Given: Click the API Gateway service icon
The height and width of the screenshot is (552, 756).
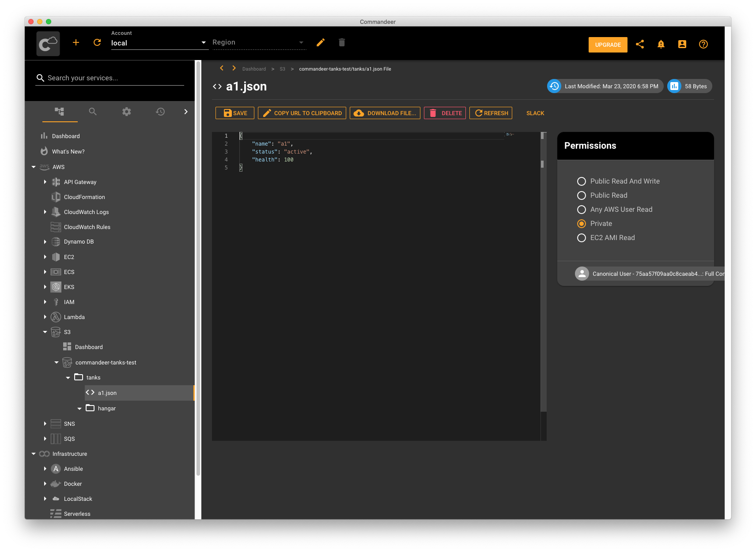Looking at the screenshot, I should (x=56, y=182).
